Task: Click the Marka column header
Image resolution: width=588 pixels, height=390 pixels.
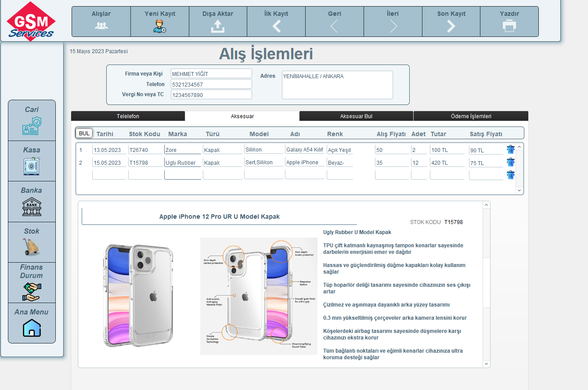Action: pyautogui.click(x=177, y=134)
